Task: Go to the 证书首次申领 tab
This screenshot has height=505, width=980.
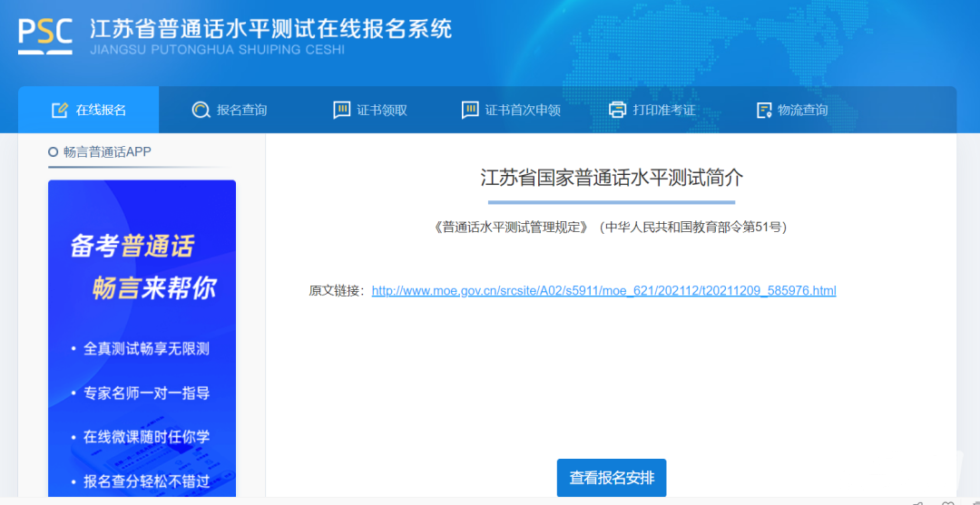Action: point(511,111)
